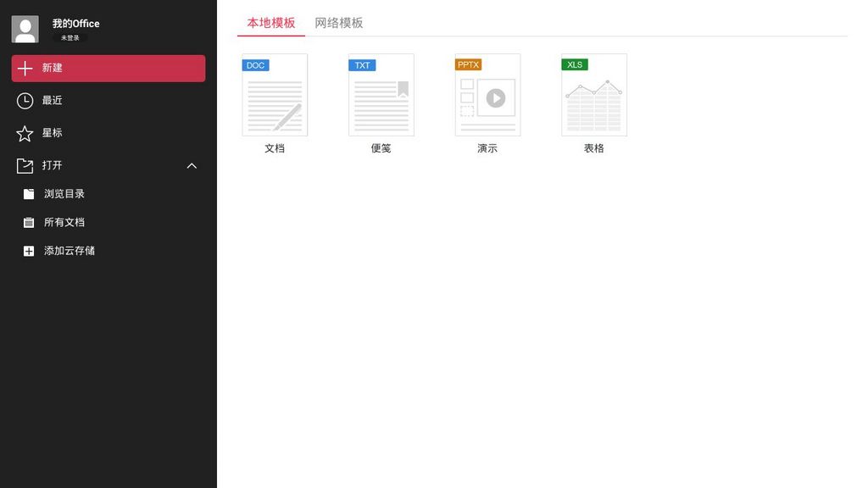
Task: Select the DOC document template thumbnail
Action: point(275,95)
